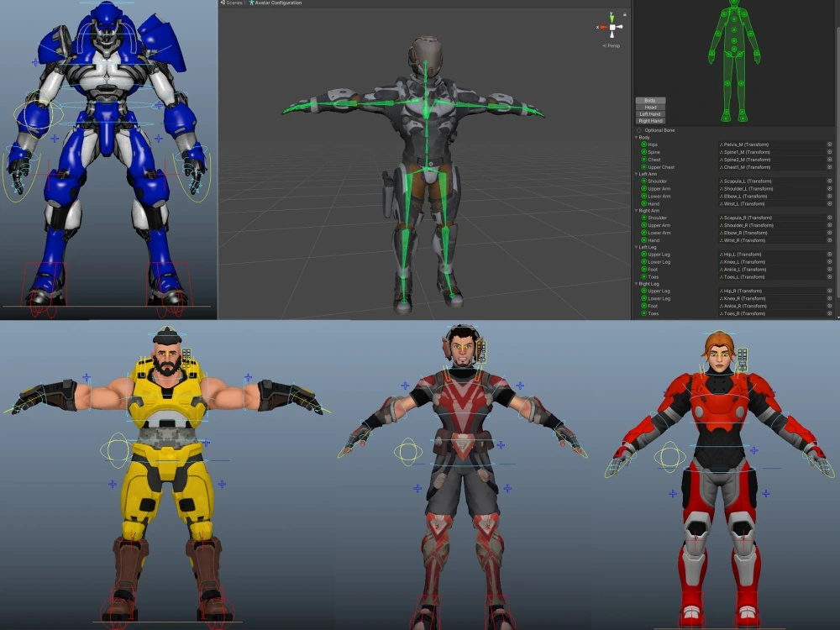Screen dimensions: 840x630
Task: Click the red X axis on the view gizmo
Action: tap(603, 27)
